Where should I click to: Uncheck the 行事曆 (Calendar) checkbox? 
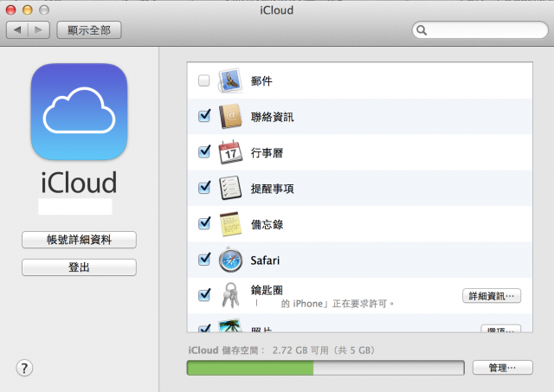[204, 151]
